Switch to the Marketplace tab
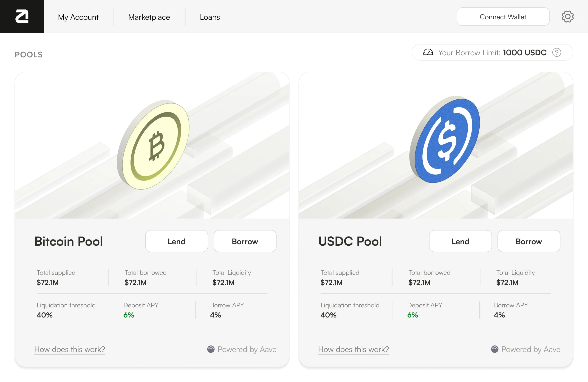 tap(149, 17)
